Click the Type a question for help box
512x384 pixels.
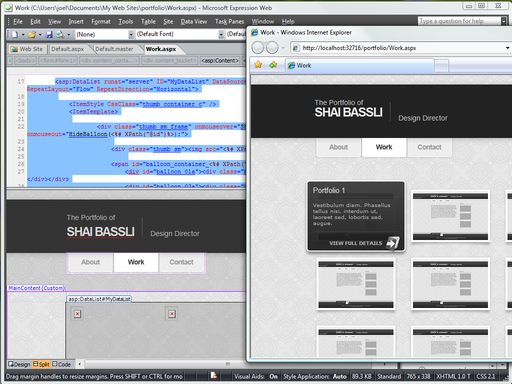tap(459, 21)
